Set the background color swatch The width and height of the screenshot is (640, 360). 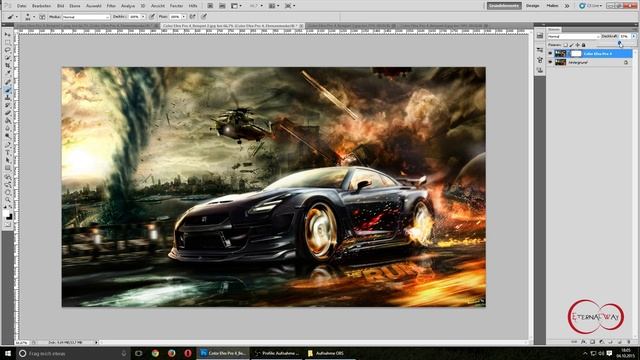(x=10, y=217)
